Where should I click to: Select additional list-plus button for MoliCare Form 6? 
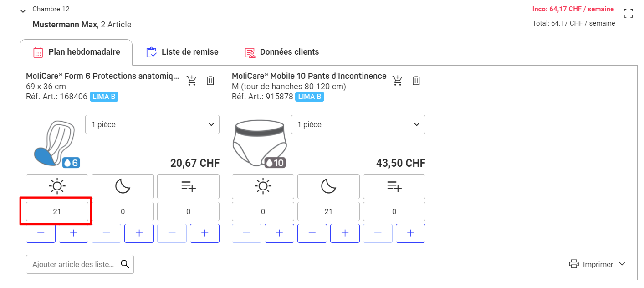188,186
